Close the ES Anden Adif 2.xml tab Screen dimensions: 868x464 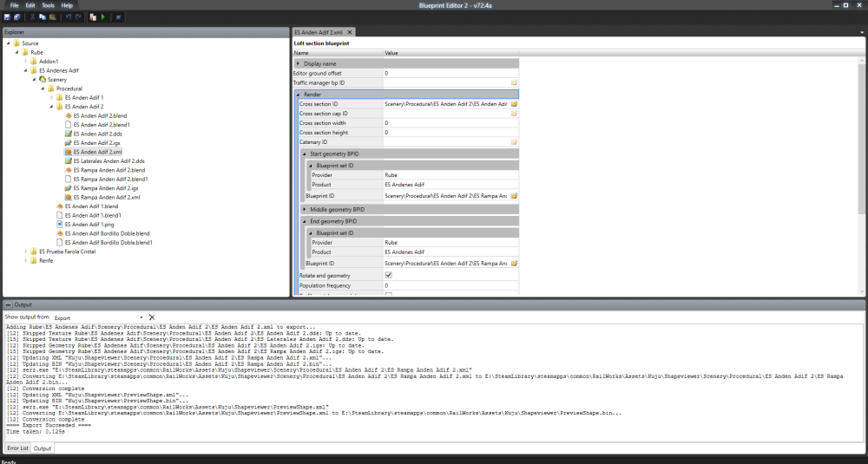coord(350,32)
